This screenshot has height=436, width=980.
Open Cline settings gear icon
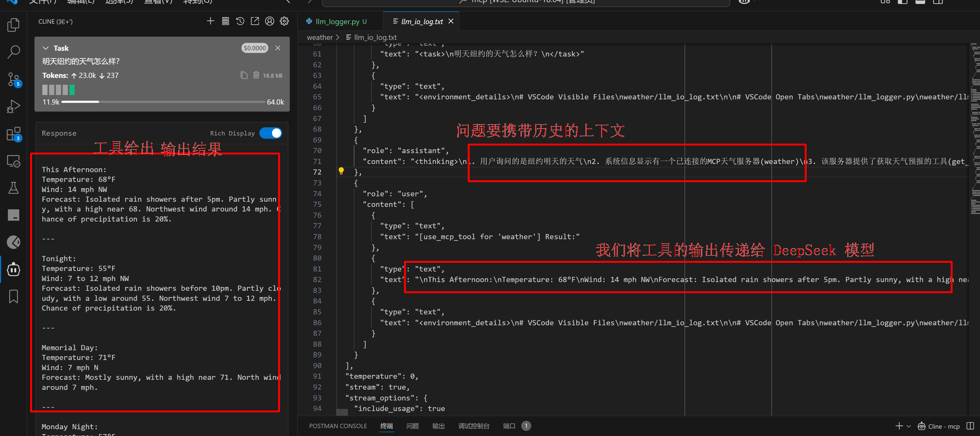point(284,21)
